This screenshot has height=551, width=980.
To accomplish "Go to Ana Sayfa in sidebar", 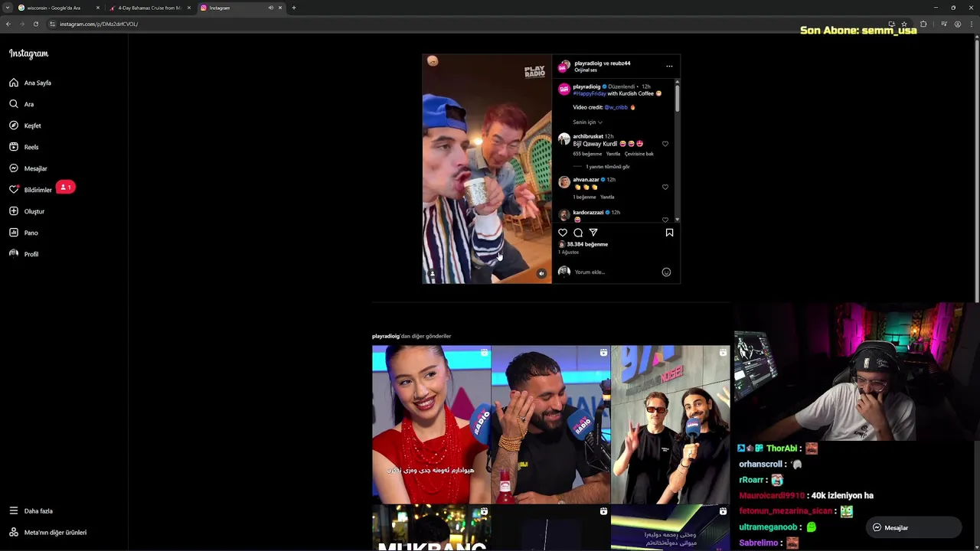I will pos(31,83).
